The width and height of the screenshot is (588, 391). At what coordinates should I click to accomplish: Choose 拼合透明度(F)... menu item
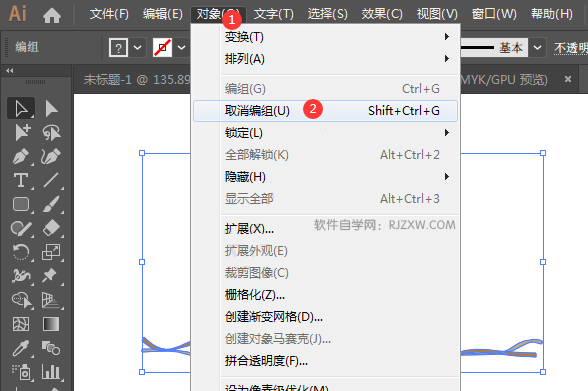[325, 361]
